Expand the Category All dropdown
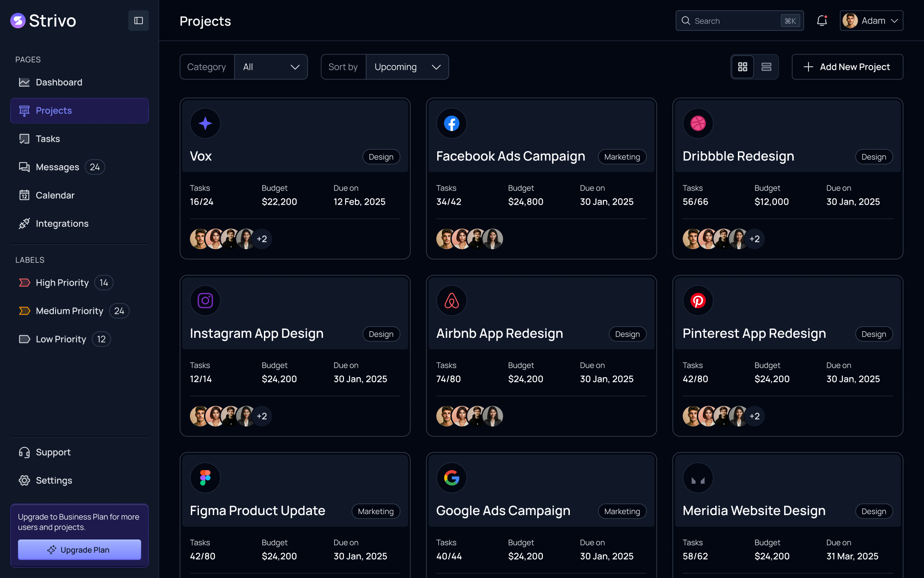Screen dimensions: 924x578 (x=271, y=67)
